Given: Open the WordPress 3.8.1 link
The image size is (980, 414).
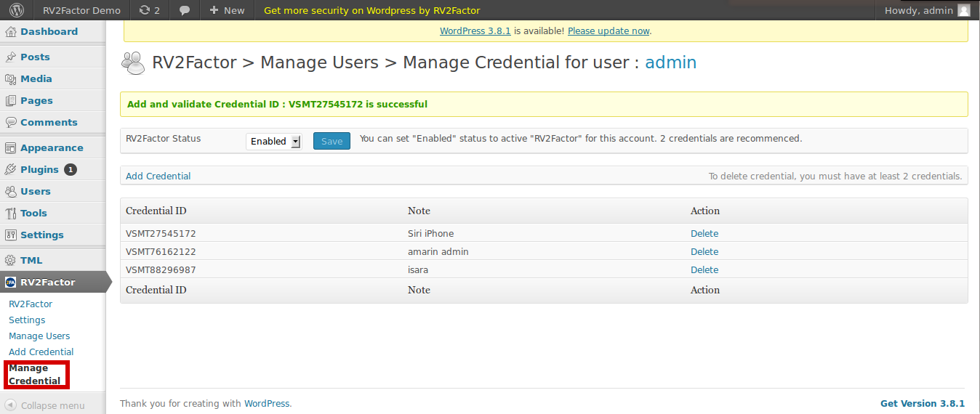Looking at the screenshot, I should [475, 31].
